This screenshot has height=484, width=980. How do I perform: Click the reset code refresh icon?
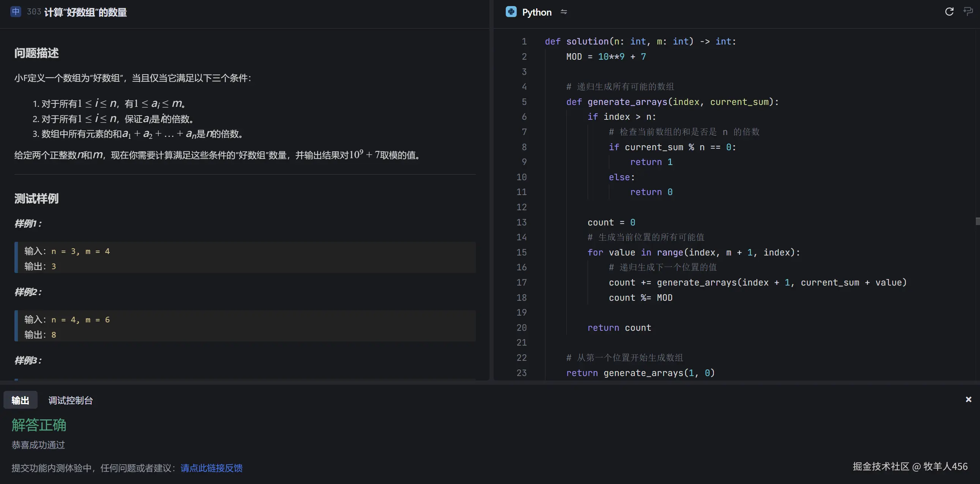949,12
